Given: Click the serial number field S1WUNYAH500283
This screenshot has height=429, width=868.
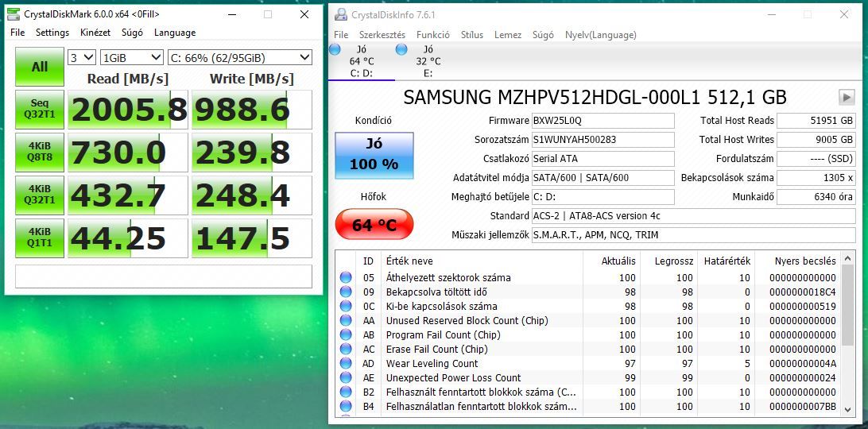Looking at the screenshot, I should (603, 140).
